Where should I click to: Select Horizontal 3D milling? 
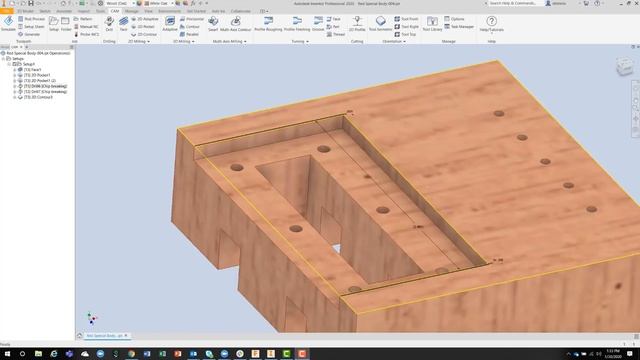pos(192,19)
